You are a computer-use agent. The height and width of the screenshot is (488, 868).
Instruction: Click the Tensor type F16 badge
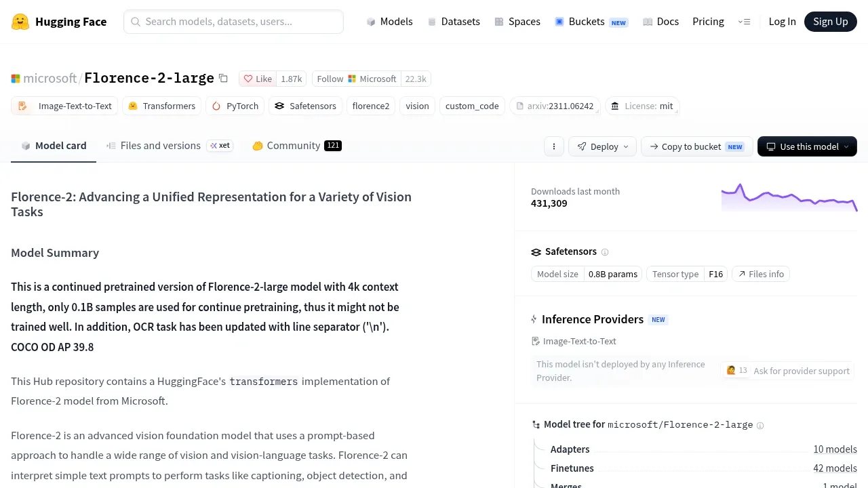(x=687, y=274)
